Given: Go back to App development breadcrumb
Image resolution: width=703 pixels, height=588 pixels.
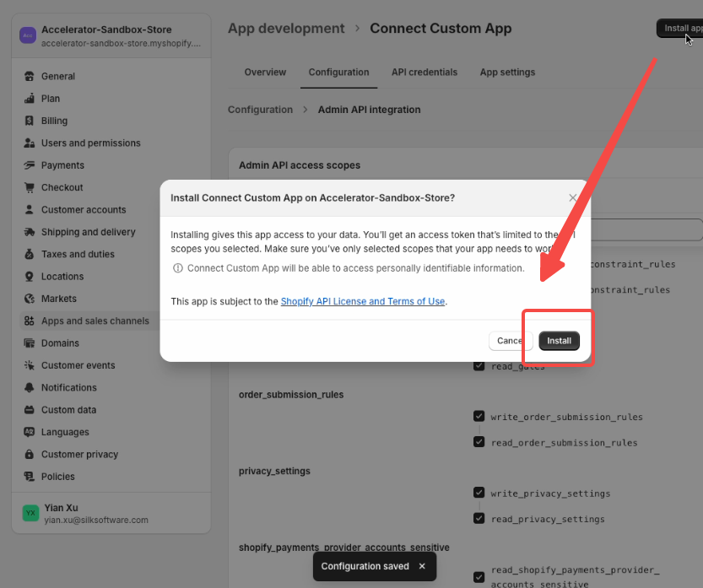Looking at the screenshot, I should (286, 28).
